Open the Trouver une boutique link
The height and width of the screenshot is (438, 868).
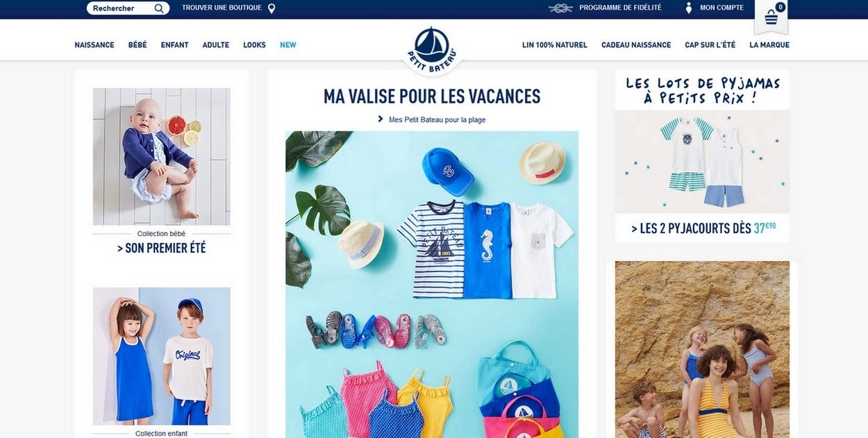(x=222, y=8)
